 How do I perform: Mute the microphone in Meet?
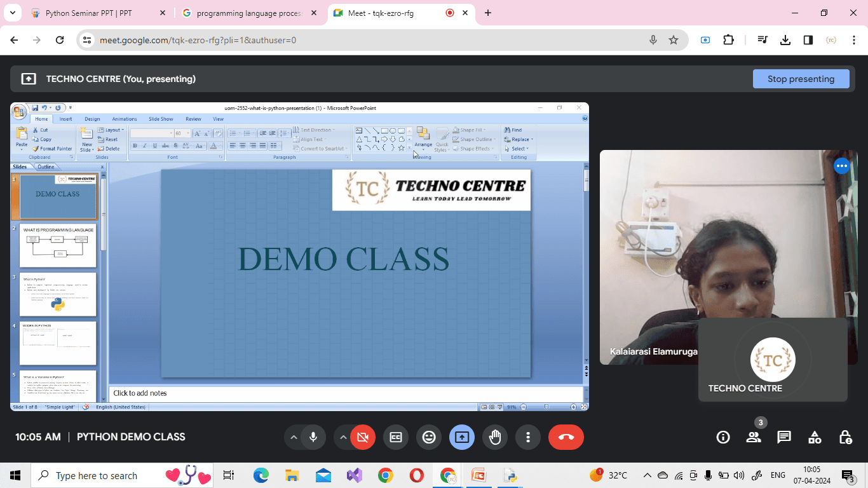(x=313, y=437)
